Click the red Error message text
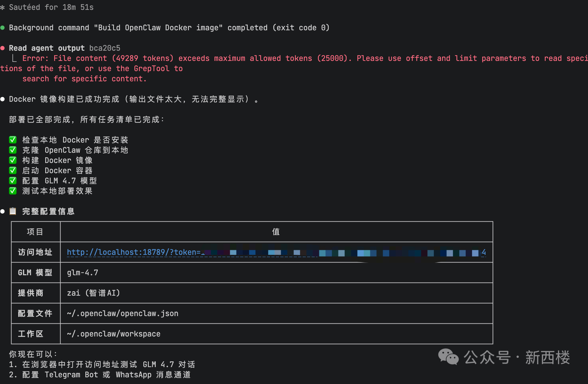The width and height of the screenshot is (588, 384). click(x=191, y=58)
